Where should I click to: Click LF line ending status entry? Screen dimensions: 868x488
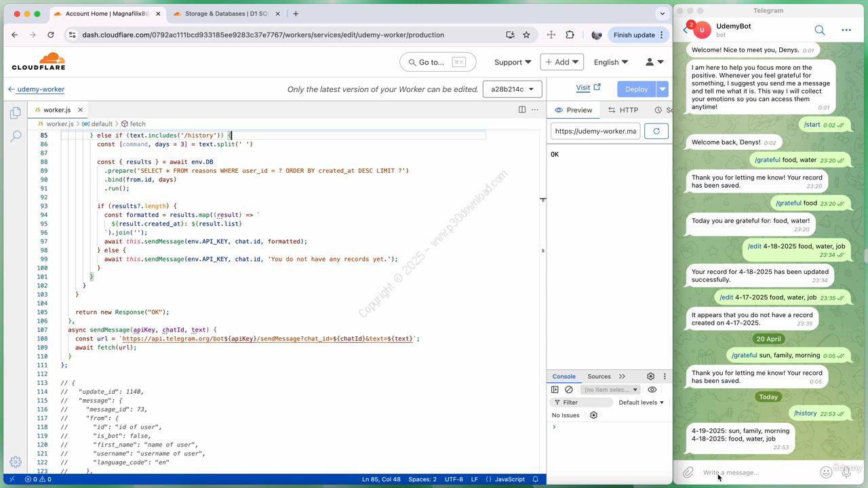(x=475, y=479)
